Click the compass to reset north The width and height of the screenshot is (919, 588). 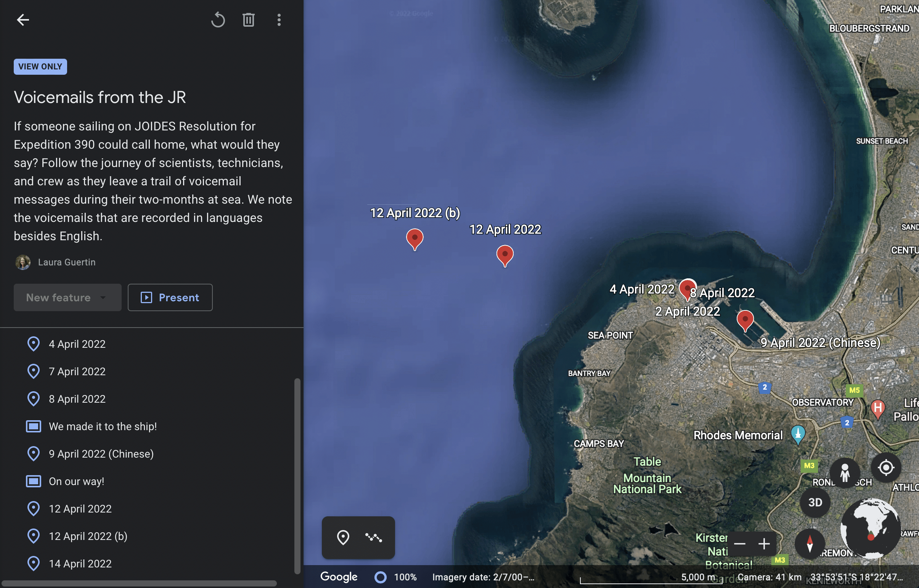pos(810,544)
